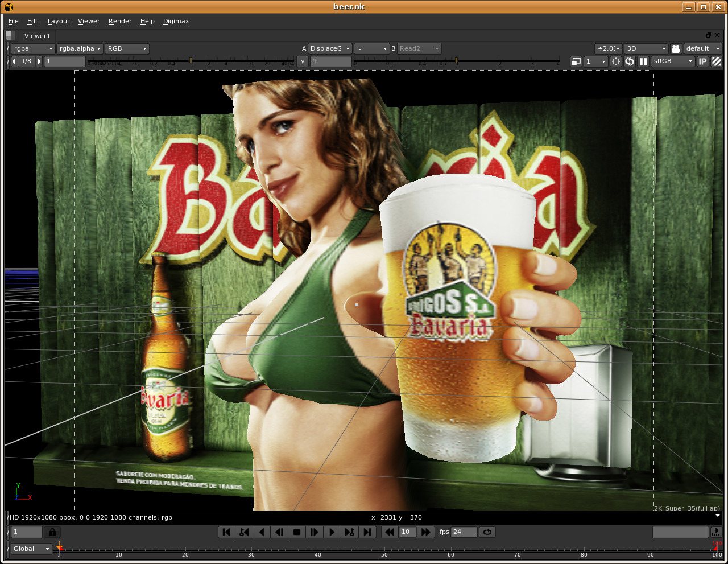The image size is (728, 564).
Task: Click the Nuke application title bar icon
Action: point(8,7)
